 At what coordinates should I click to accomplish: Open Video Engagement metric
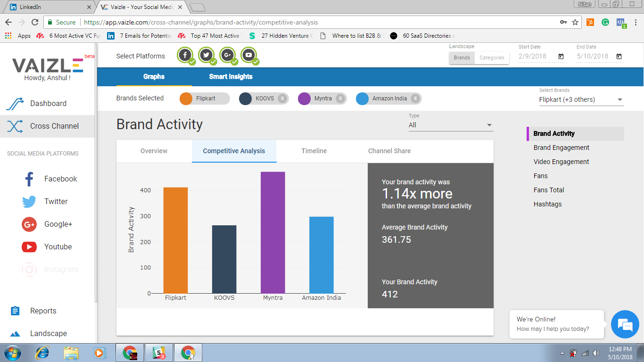tap(561, 162)
